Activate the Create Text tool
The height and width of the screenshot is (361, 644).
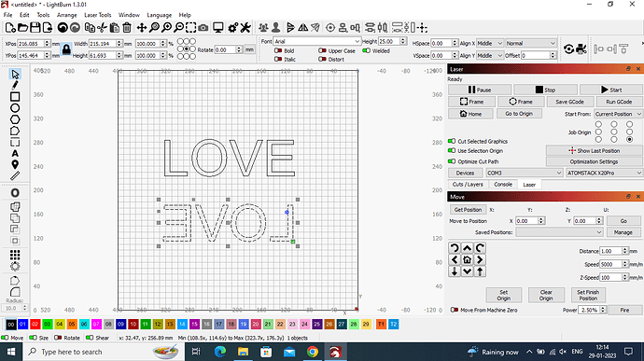pos(15,154)
